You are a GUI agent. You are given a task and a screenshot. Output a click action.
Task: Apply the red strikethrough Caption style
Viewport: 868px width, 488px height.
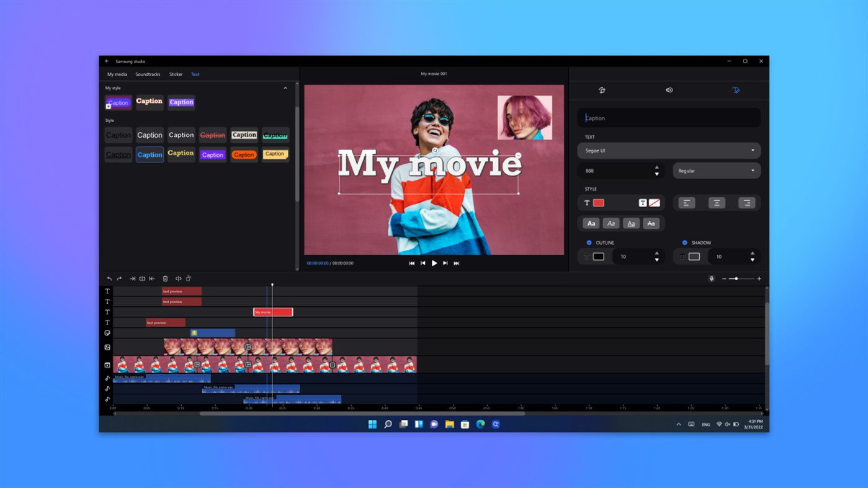coord(212,135)
